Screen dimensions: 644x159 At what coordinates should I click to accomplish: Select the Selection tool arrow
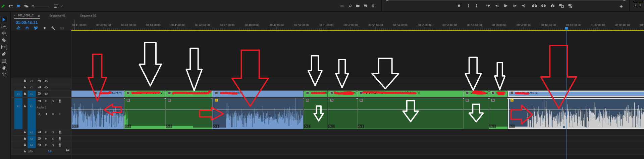coord(4,19)
